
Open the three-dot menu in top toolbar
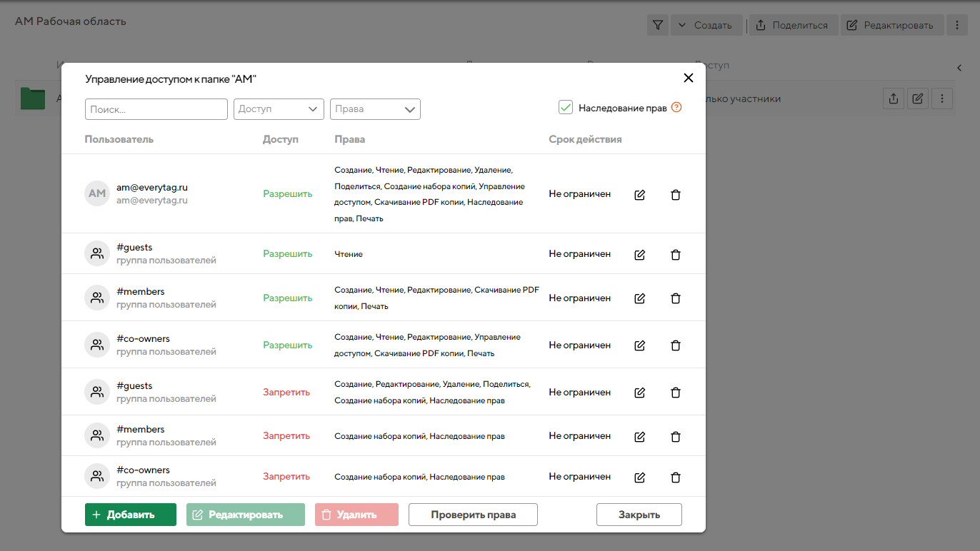click(956, 26)
